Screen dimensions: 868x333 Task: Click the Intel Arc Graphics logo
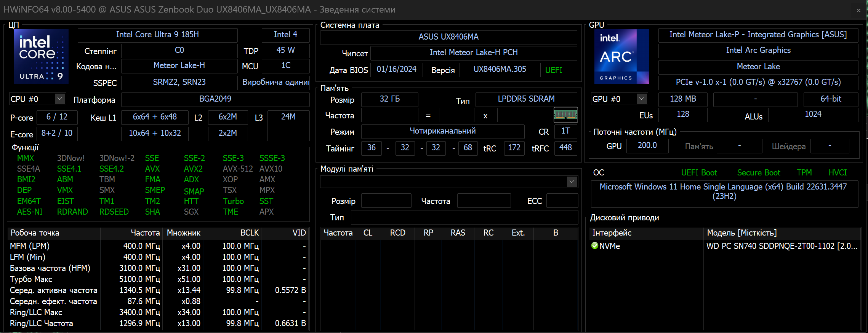pyautogui.click(x=621, y=56)
